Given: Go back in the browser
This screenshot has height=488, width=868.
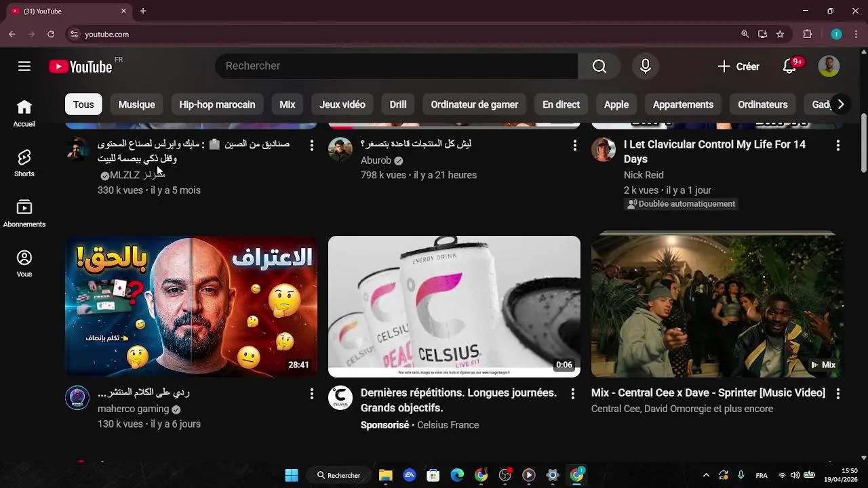Looking at the screenshot, I should point(12,34).
